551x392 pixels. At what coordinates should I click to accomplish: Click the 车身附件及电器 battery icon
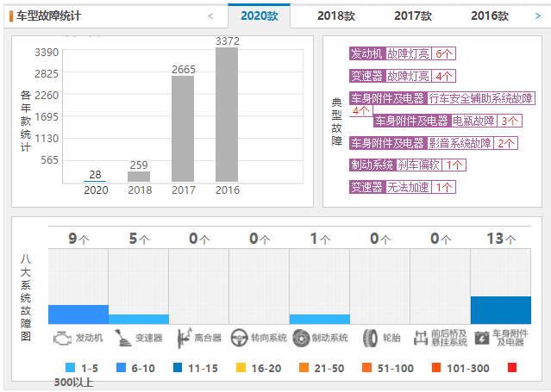(x=482, y=339)
